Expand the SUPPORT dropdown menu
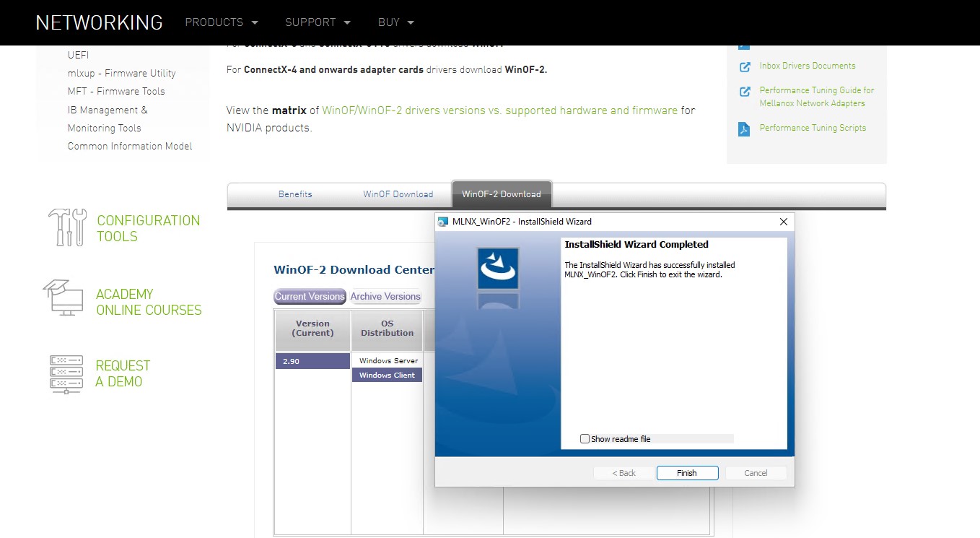This screenshot has width=980, height=538. (318, 22)
